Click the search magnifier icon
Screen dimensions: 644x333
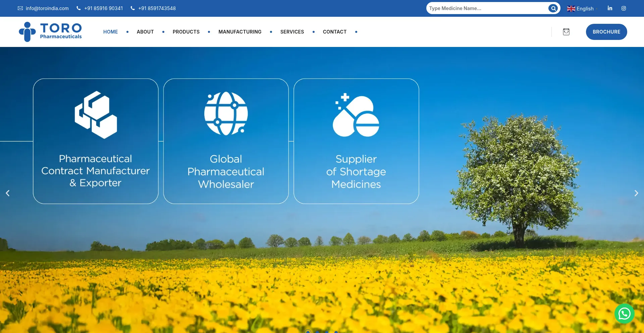pos(553,8)
